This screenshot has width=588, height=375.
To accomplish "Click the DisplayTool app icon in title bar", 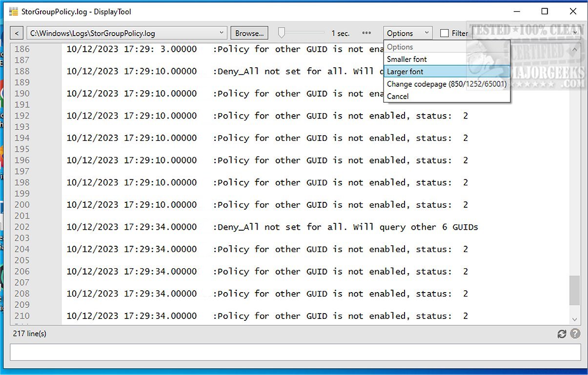I will (x=14, y=11).
